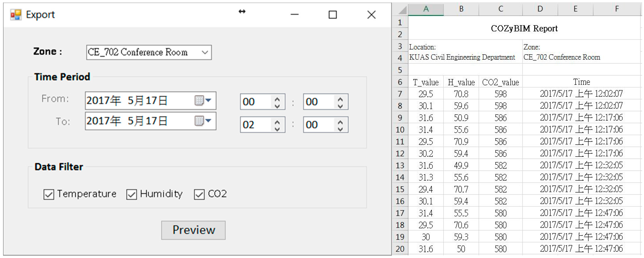Image resolution: width=644 pixels, height=258 pixels.
Task: Click the Export app icon in title bar
Action: tap(15, 15)
